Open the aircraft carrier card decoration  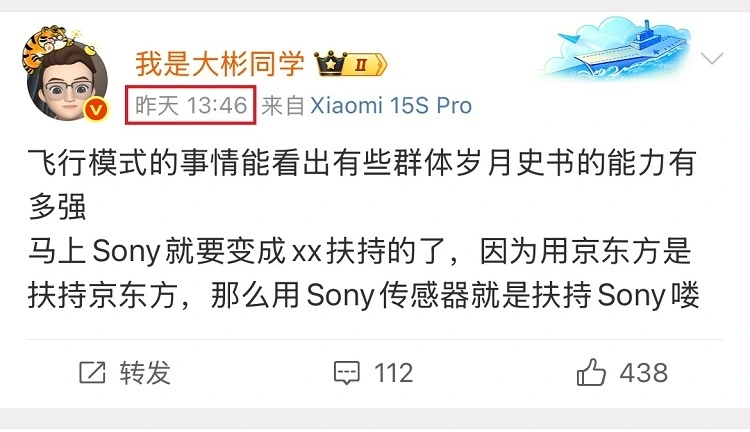pos(617,48)
